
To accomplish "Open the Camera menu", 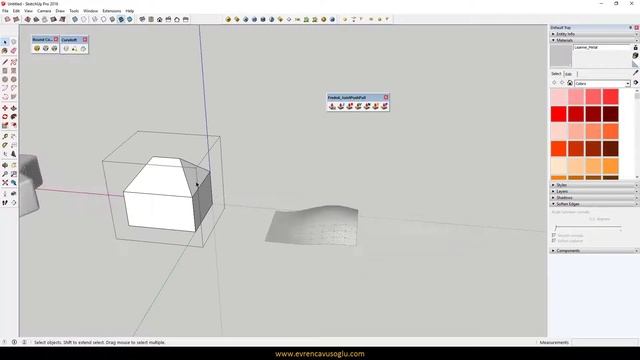I will coord(44,11).
